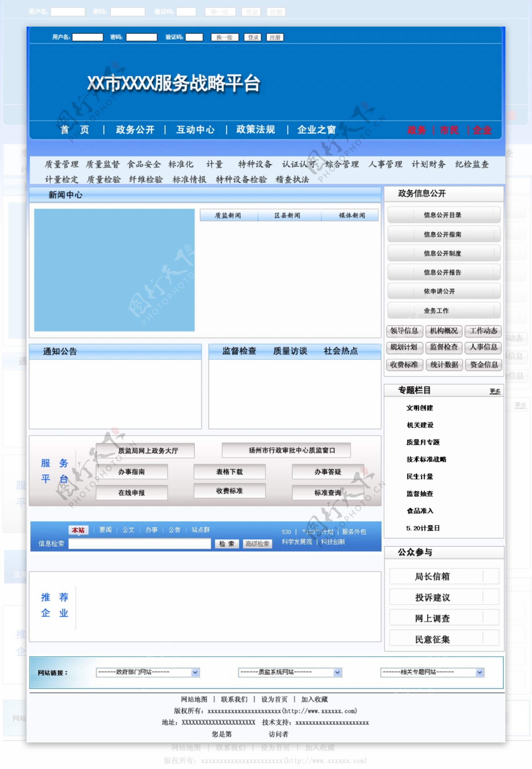Screen dimensions: 532x769
Task: Click the 注册 button
Action: [x=275, y=37]
